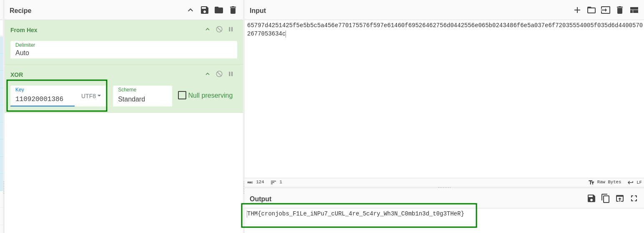Maximise the output pane
Viewport: 644px width, 233px height.
pos(634,198)
